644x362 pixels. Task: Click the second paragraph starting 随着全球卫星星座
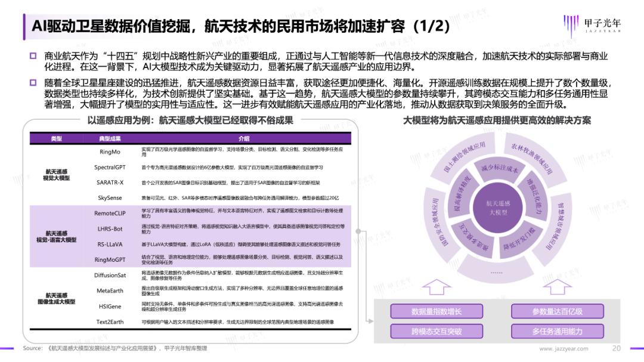(328, 94)
